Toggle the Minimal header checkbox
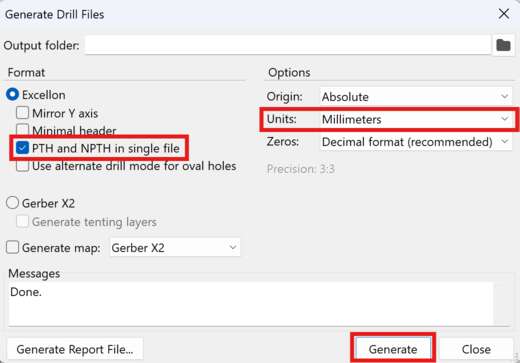520x363 pixels. point(22,130)
